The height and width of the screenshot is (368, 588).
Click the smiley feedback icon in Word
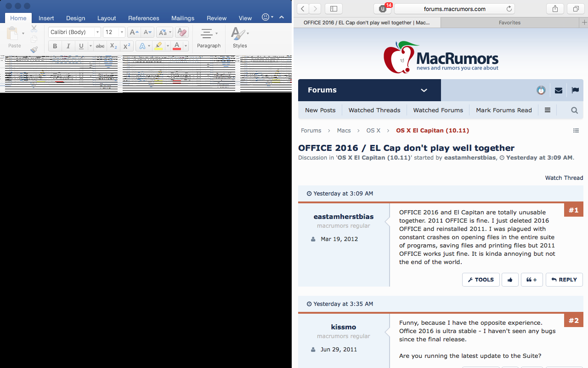pyautogui.click(x=266, y=17)
